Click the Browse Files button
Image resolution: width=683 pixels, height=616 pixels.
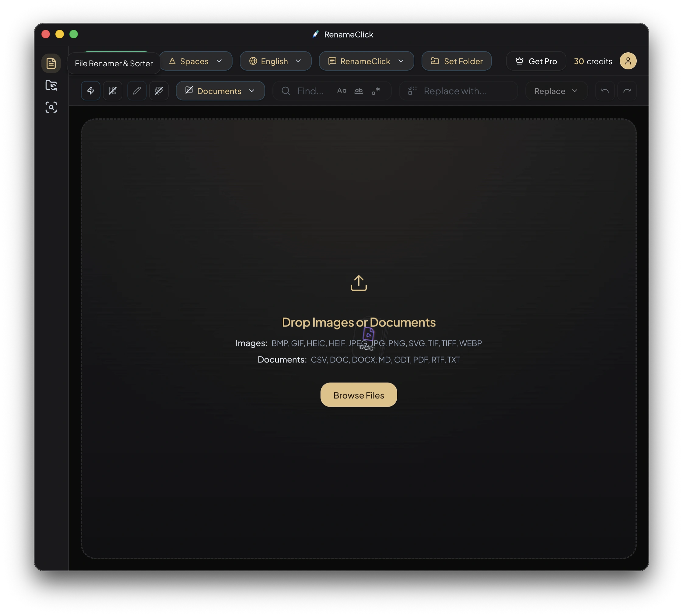[x=359, y=395]
